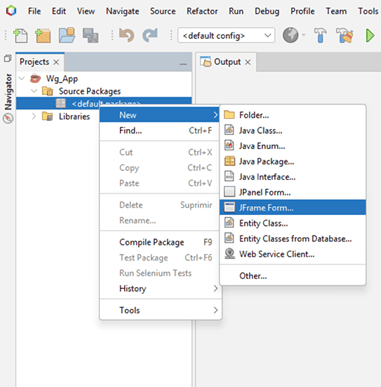Open the Debug menu
The width and height of the screenshot is (381, 387).
click(267, 11)
